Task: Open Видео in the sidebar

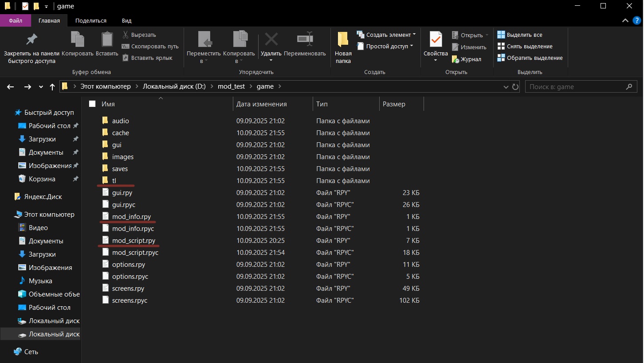Action: 38,228
